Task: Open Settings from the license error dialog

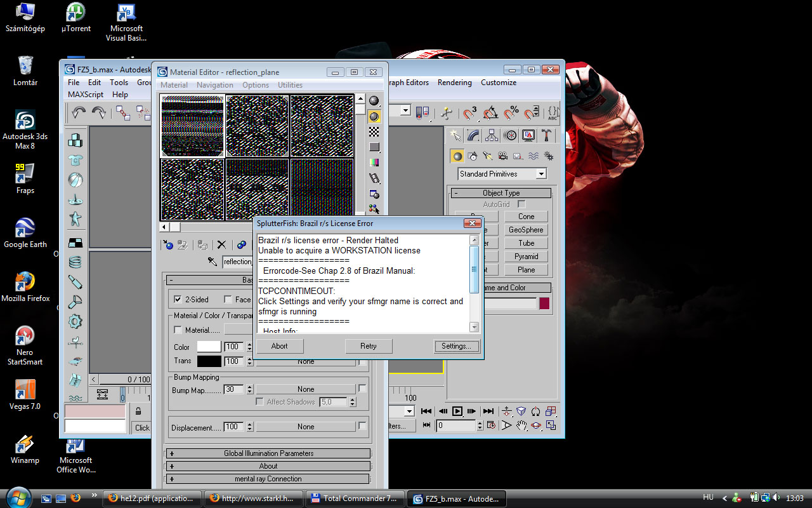Action: coord(457,346)
